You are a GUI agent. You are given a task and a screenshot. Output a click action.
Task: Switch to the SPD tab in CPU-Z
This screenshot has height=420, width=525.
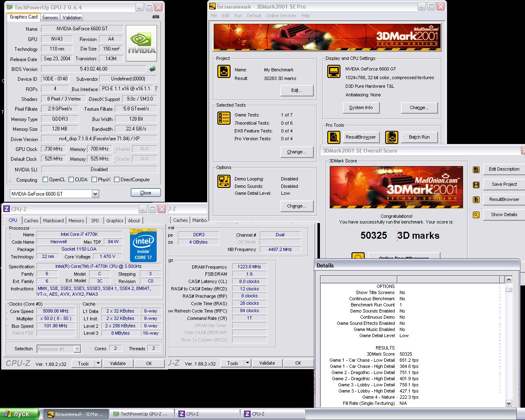pos(95,221)
